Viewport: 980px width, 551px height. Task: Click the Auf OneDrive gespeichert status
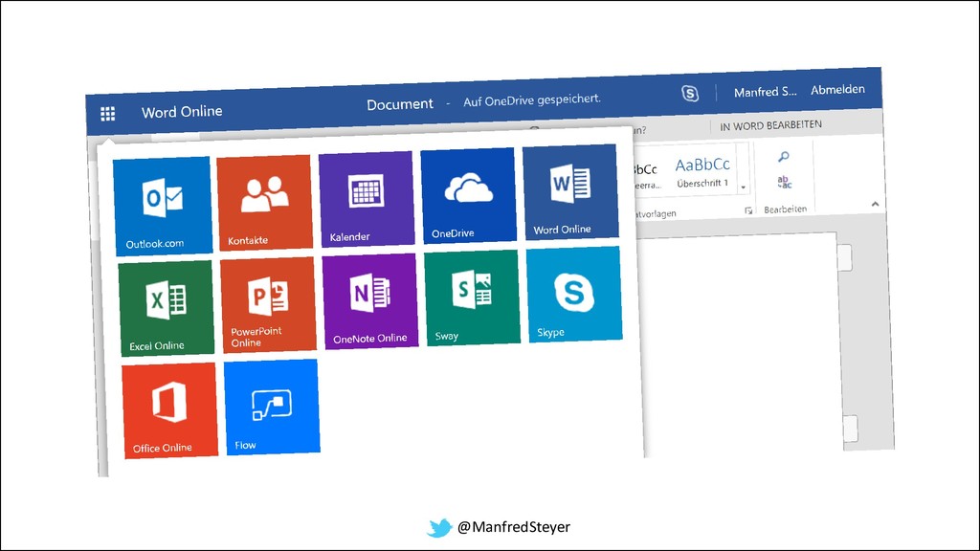point(532,99)
